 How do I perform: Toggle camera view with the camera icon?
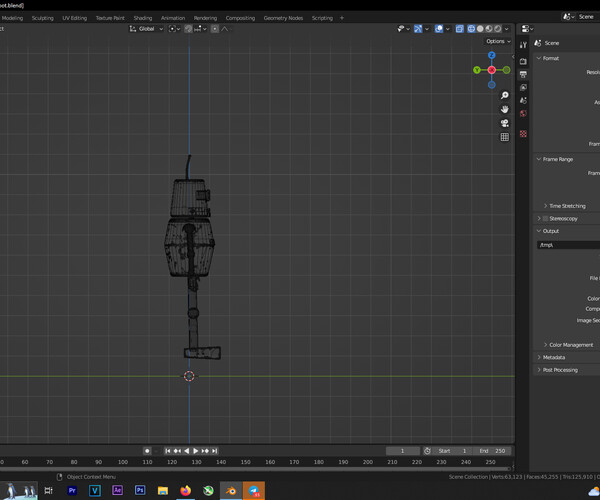click(x=505, y=123)
